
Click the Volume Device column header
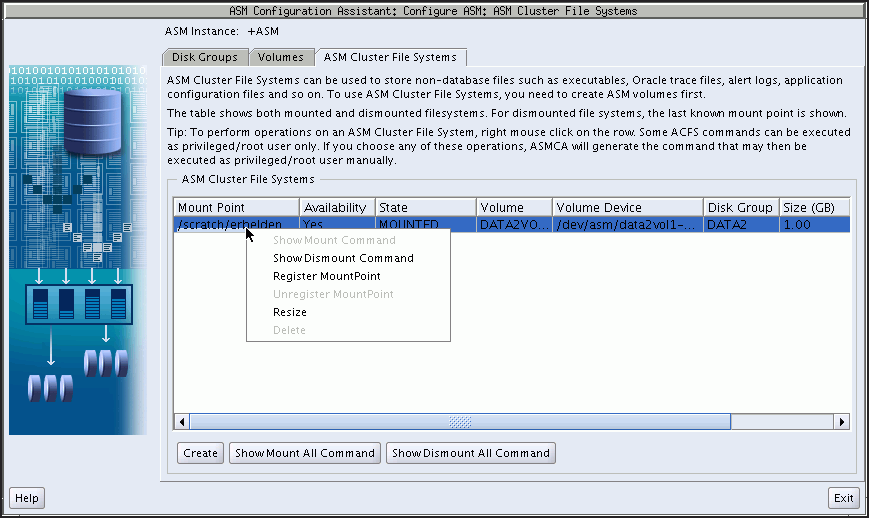coord(627,207)
